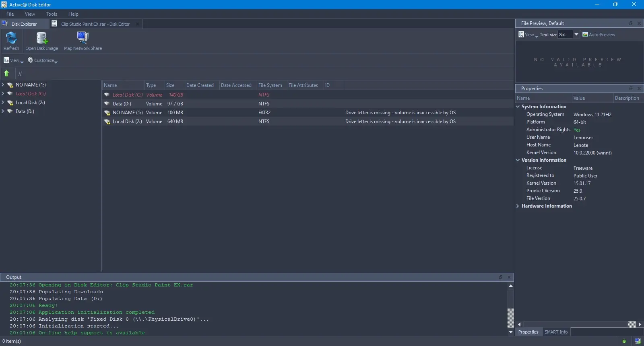The height and width of the screenshot is (346, 644).
Task: Open the Customize gear menu
Action: [42, 60]
